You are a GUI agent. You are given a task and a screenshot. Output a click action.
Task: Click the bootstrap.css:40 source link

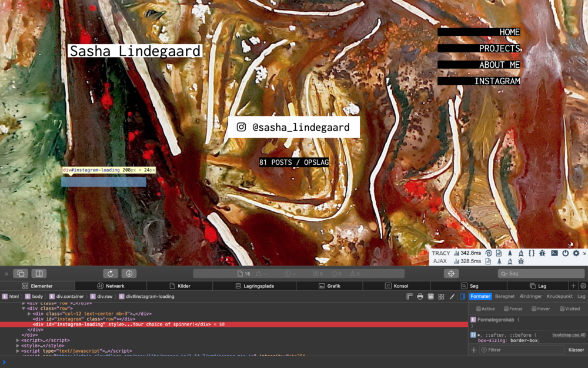[569, 334]
